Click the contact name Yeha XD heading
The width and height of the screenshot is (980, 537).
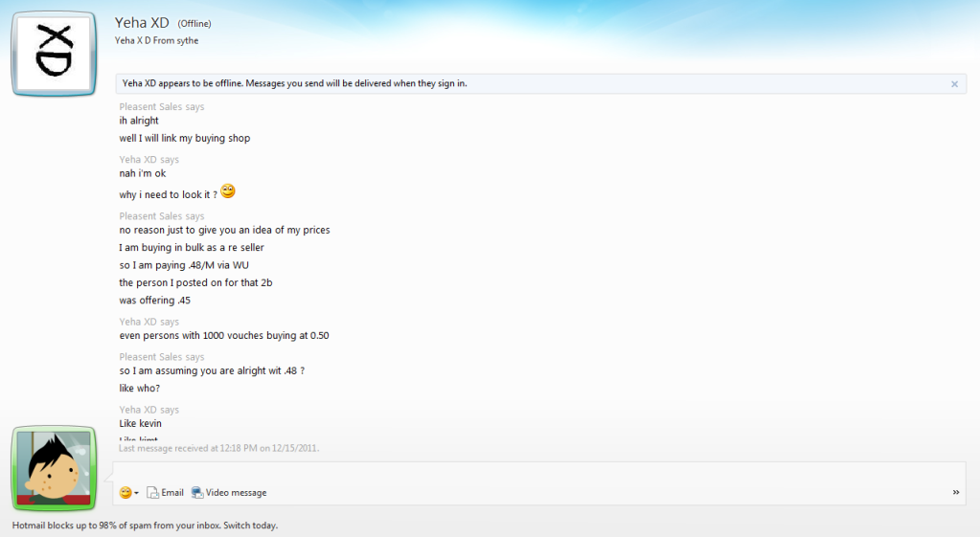[x=142, y=22]
